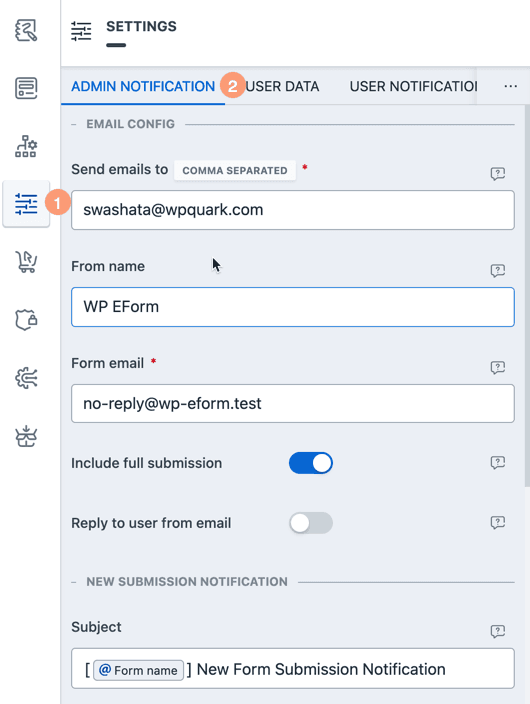The image size is (530, 704).
Task: Enable Reply to user from email
Action: click(311, 523)
